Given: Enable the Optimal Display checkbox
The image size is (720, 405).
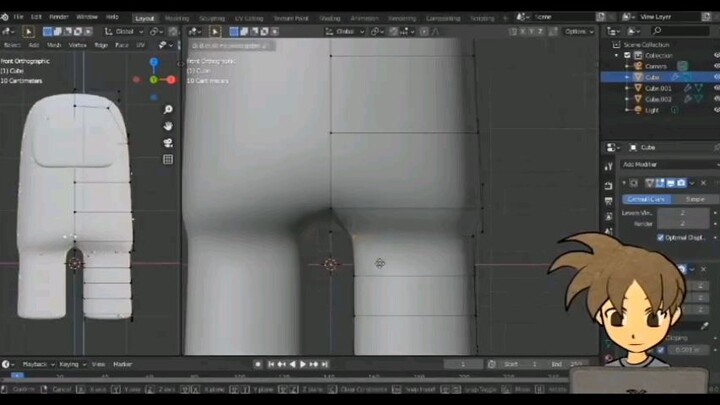Looking at the screenshot, I should (x=661, y=238).
